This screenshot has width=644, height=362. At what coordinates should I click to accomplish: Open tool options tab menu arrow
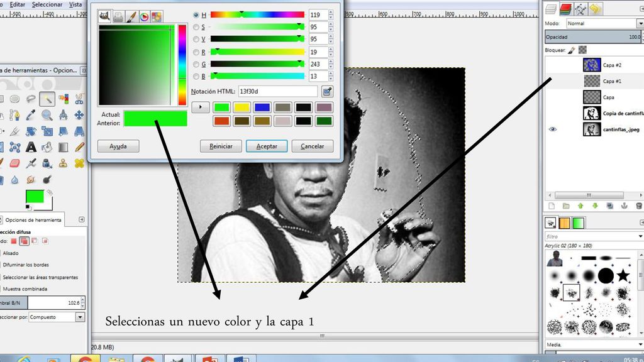81,219
